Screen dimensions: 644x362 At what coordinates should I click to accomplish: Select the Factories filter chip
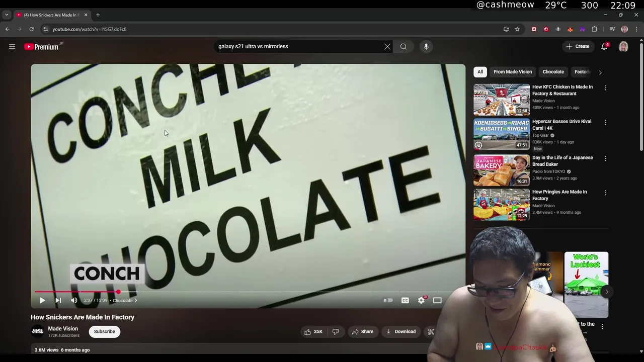point(582,71)
